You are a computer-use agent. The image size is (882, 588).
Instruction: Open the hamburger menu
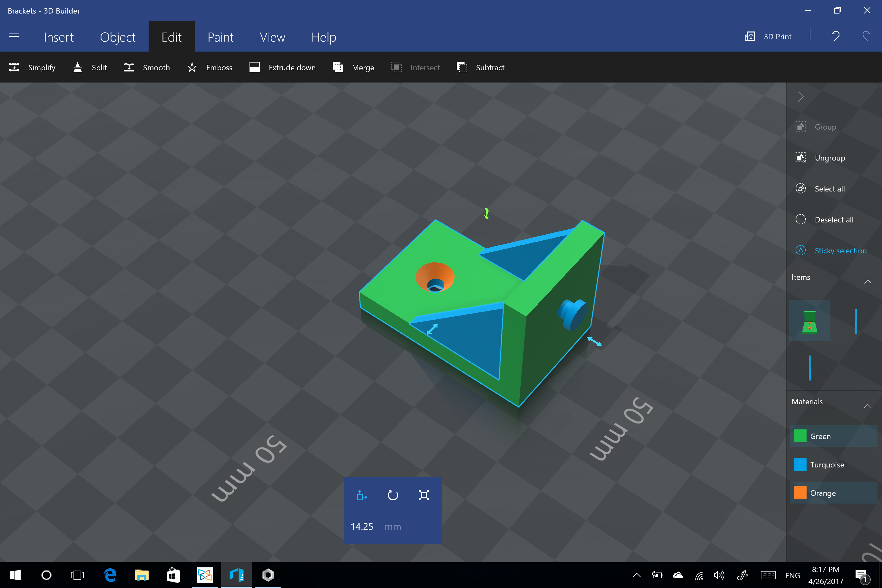[x=14, y=37]
